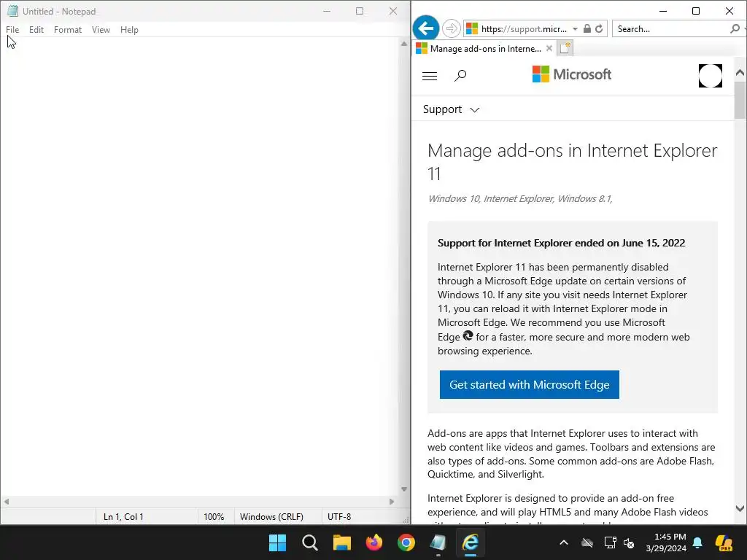Click the lock security icon in address bar
The width and height of the screenshot is (747, 560).
587,28
